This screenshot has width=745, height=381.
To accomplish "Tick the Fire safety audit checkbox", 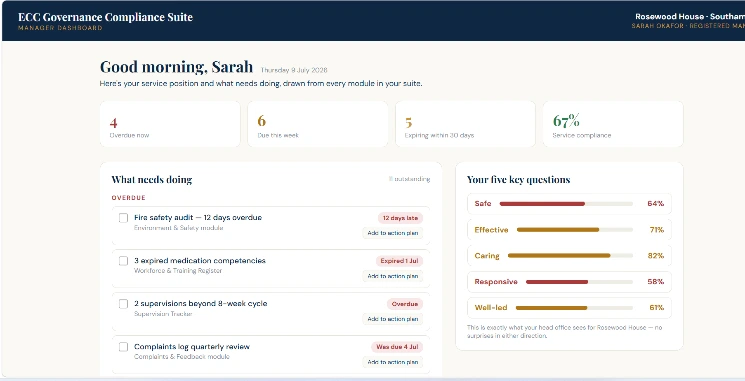I will tap(124, 218).
